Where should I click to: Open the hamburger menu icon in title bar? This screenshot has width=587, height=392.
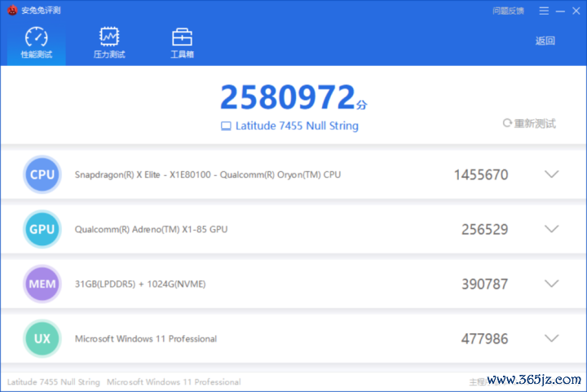tap(544, 11)
